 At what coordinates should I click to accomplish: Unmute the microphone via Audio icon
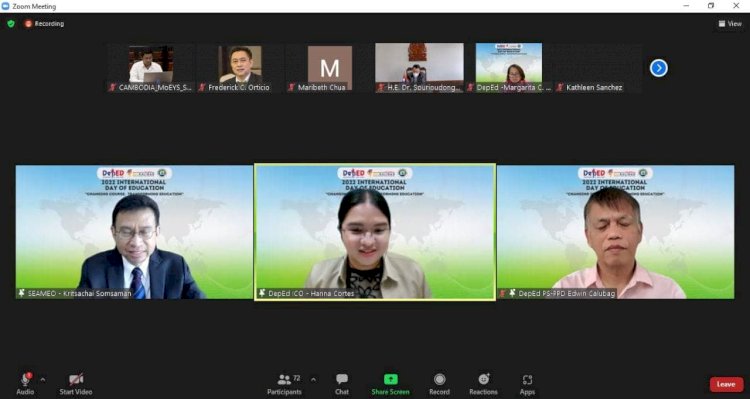pos(25,380)
